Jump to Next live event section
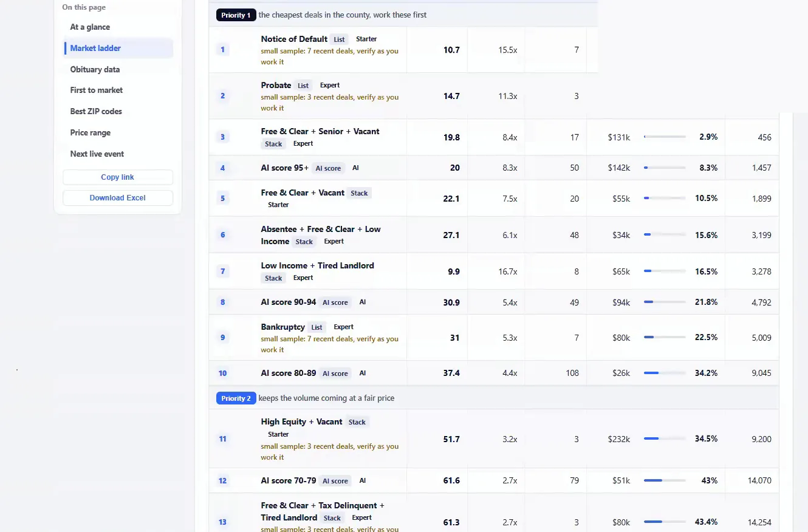Screen dimensions: 808x532 point(97,154)
